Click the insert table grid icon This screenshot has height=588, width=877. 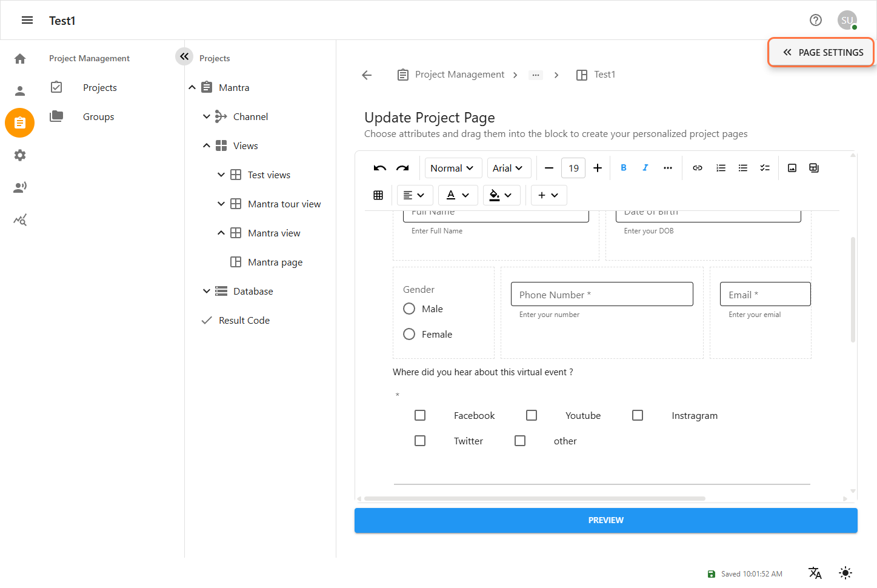click(x=378, y=195)
